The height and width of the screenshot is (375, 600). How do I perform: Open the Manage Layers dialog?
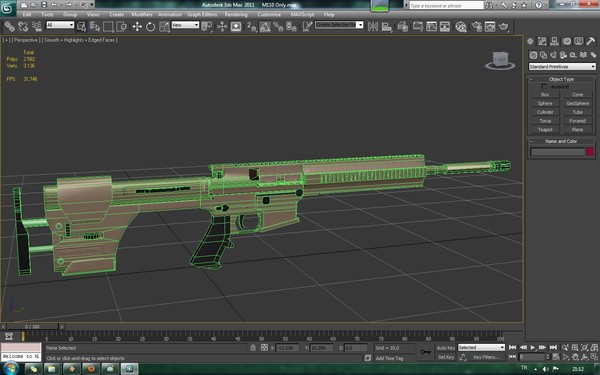[403, 26]
